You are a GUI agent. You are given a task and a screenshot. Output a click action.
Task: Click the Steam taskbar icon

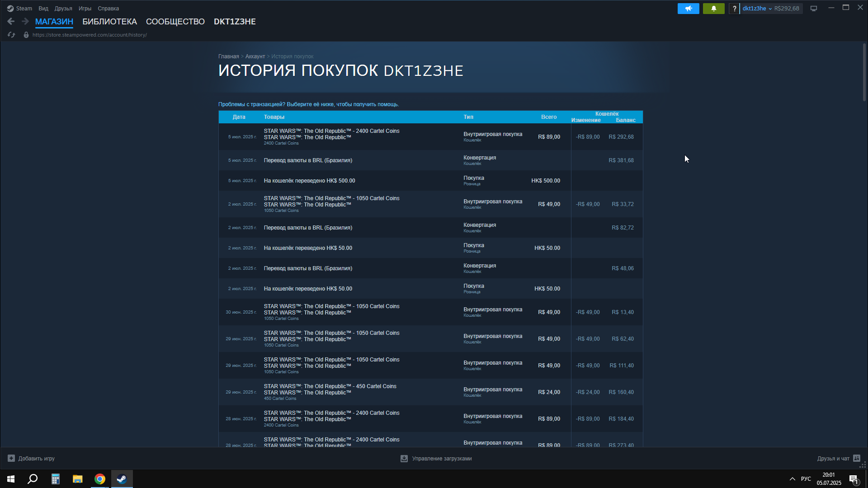point(122,479)
